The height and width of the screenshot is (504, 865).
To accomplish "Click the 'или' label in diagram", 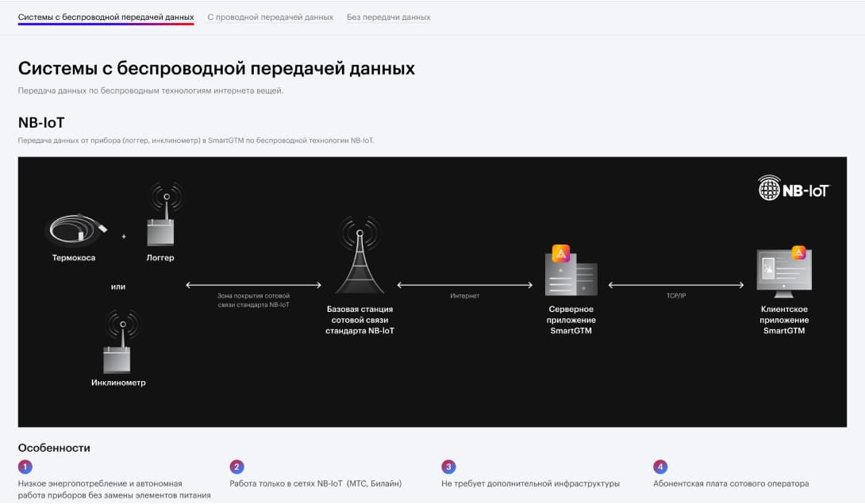I will click(x=118, y=287).
